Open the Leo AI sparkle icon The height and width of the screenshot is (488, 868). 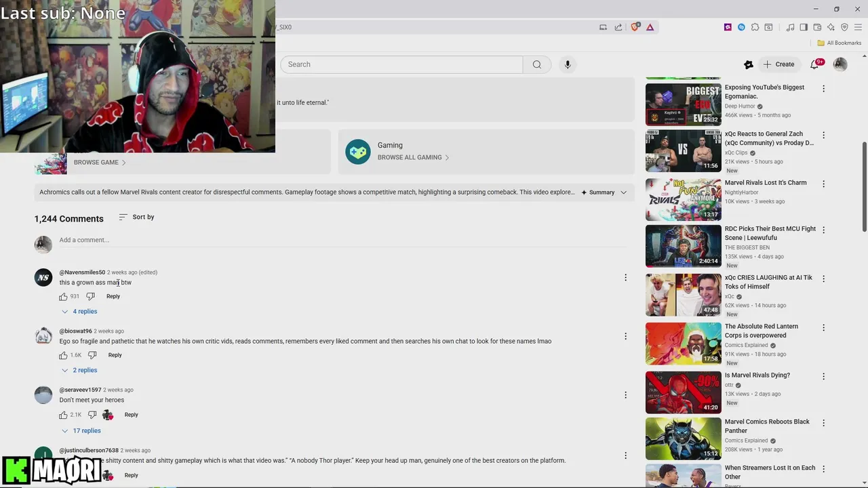pyautogui.click(x=831, y=27)
